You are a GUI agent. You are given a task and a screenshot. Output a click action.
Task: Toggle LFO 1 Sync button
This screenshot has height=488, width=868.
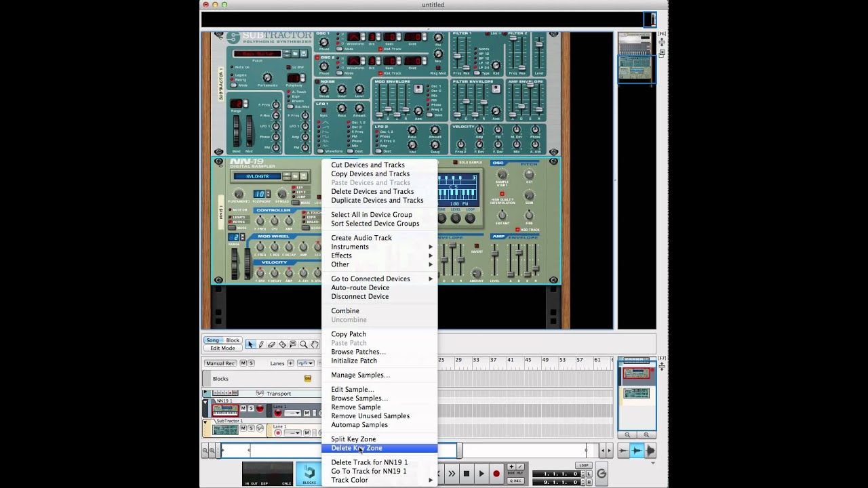(x=324, y=110)
